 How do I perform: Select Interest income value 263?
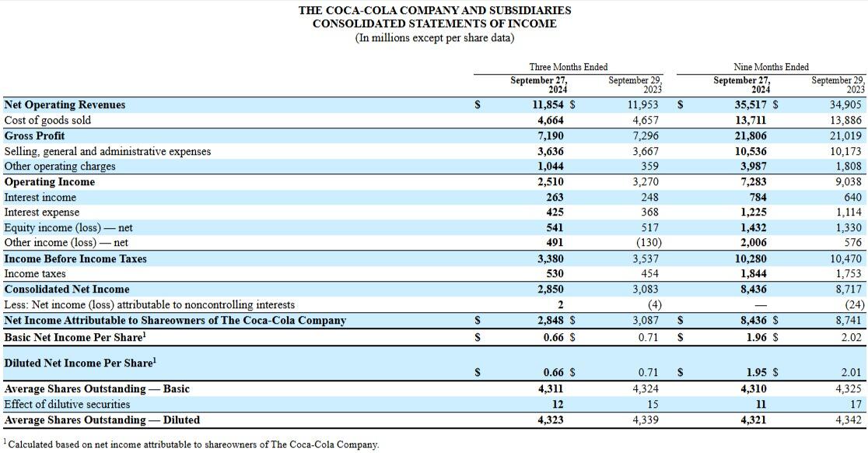(555, 197)
